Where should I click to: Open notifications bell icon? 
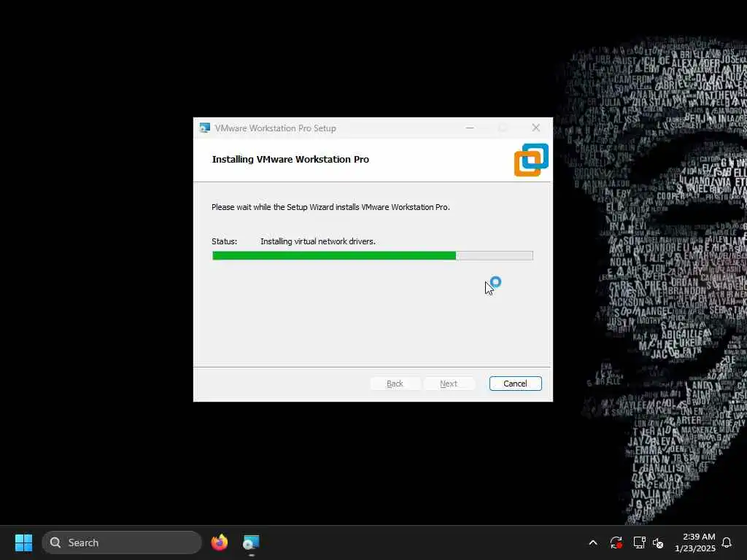click(727, 542)
